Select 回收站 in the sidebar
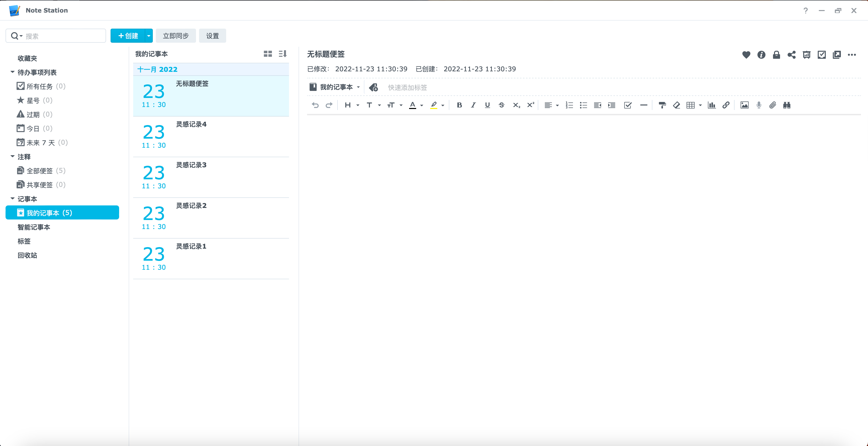The image size is (868, 446). (27, 255)
